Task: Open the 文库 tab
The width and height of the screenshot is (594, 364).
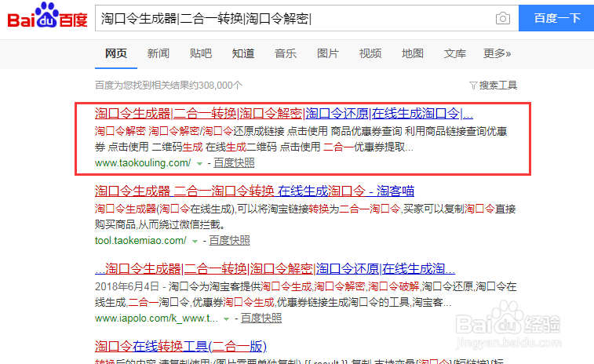Action: (x=455, y=53)
